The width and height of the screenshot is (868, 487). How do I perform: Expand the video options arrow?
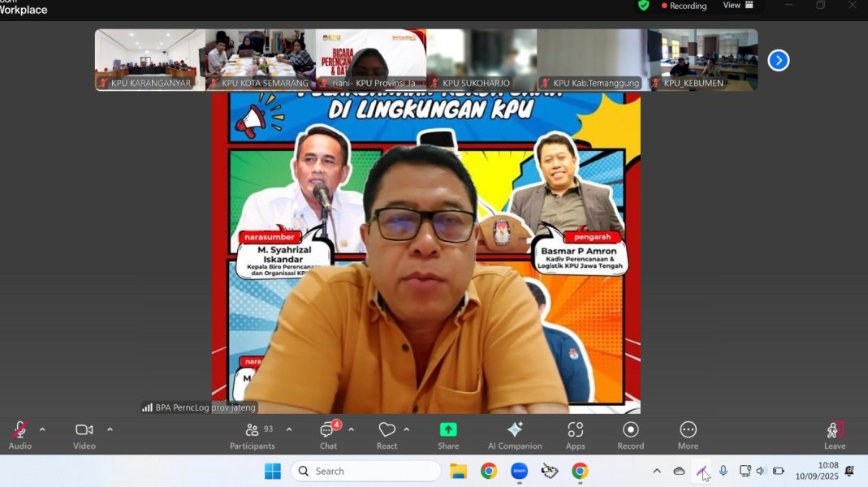pyautogui.click(x=110, y=429)
